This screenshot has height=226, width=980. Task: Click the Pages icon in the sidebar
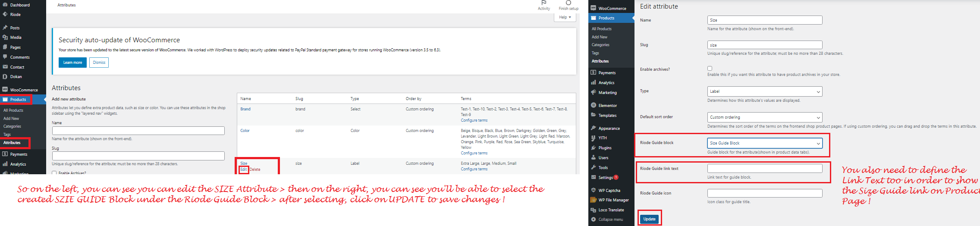click(x=5, y=47)
